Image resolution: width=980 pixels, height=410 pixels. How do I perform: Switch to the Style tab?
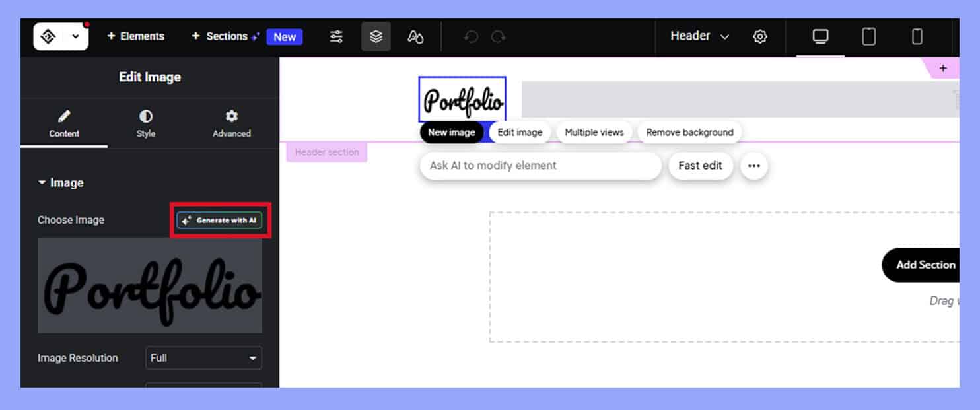click(146, 123)
